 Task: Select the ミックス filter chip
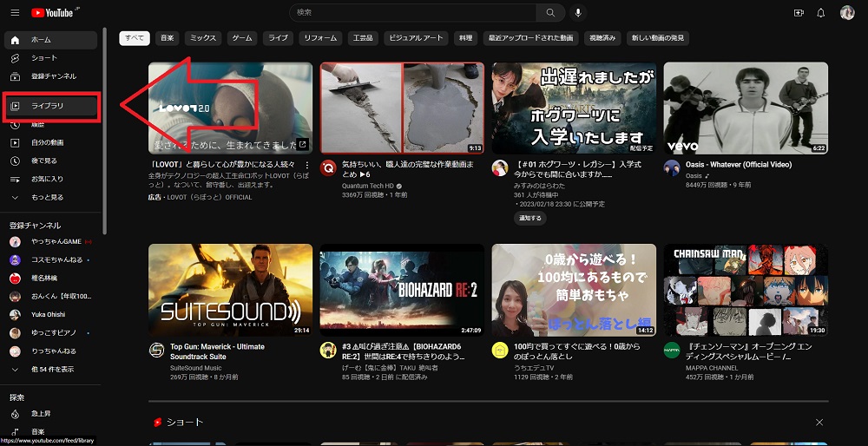pos(203,38)
